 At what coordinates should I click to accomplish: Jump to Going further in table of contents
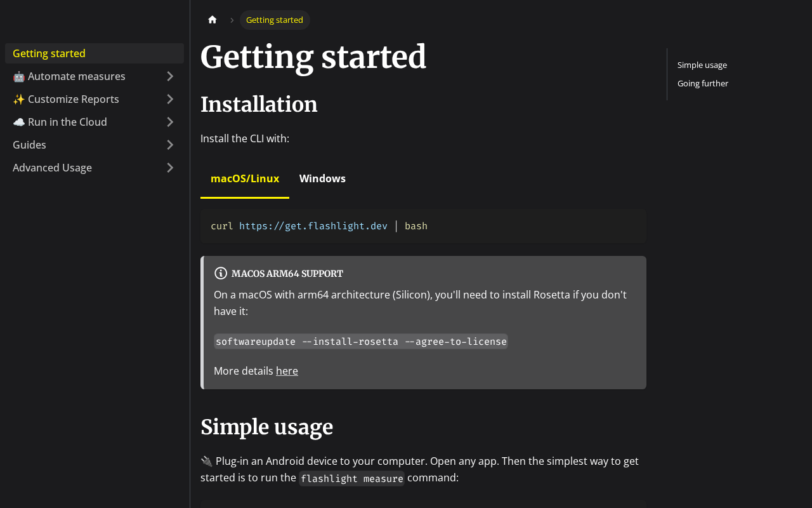pyautogui.click(x=703, y=83)
